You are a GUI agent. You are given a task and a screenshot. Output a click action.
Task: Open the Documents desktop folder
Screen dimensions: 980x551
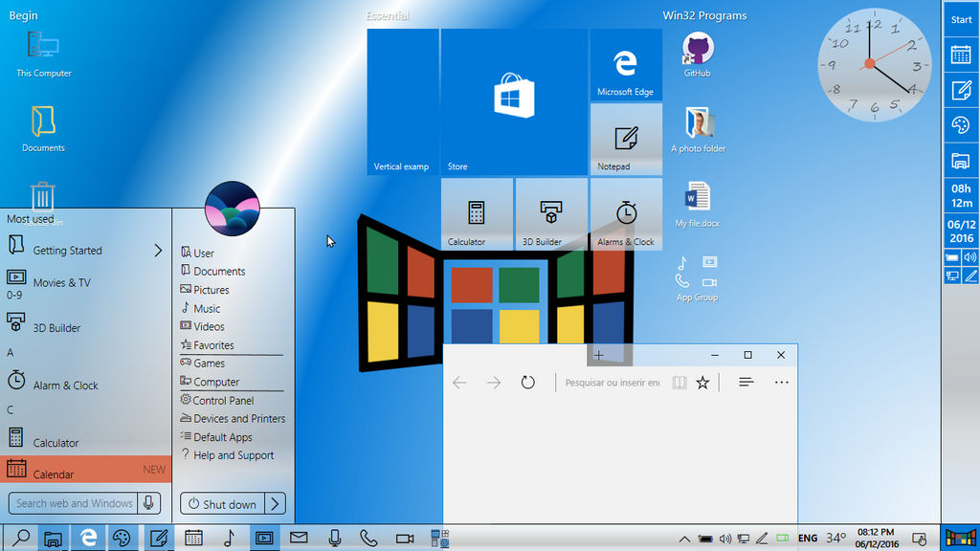(43, 129)
